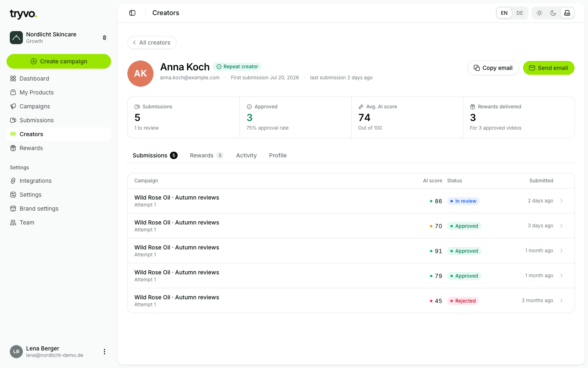
Task: Click Copy email button
Action: 493,68
